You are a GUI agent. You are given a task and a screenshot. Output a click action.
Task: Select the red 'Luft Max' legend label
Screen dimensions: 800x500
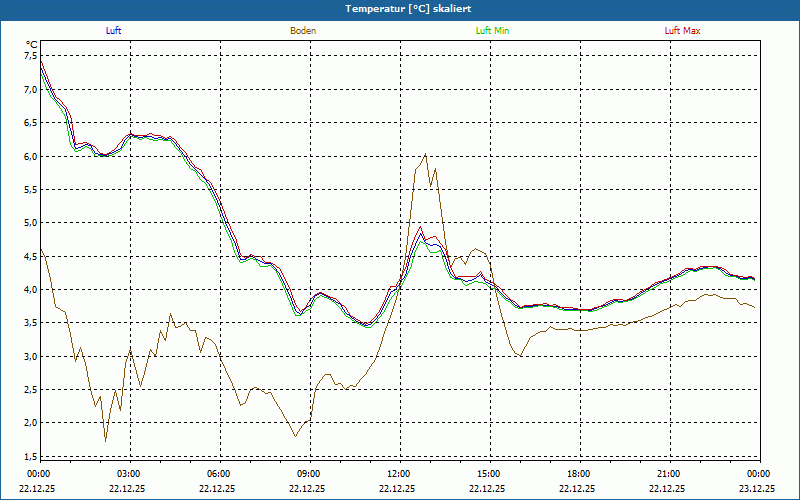683,31
